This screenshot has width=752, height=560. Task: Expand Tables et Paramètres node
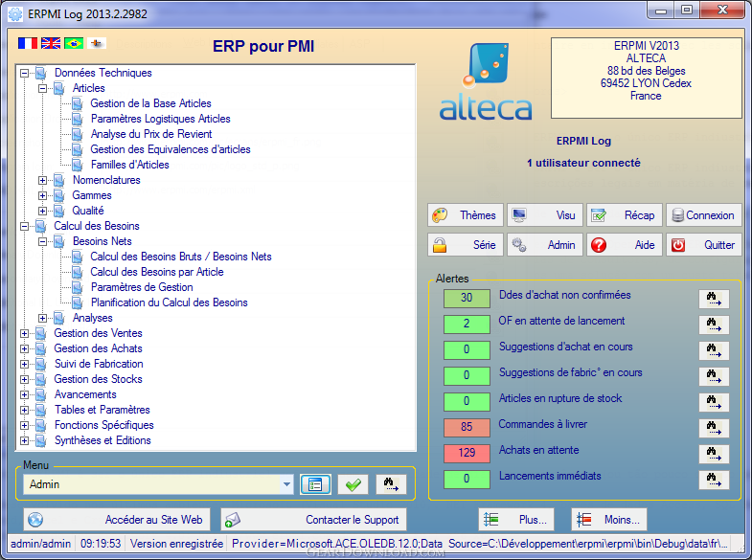(25, 411)
